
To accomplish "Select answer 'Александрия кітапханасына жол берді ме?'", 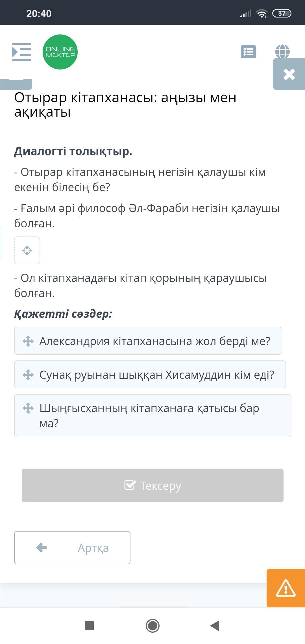I will pyautogui.click(x=155, y=341).
